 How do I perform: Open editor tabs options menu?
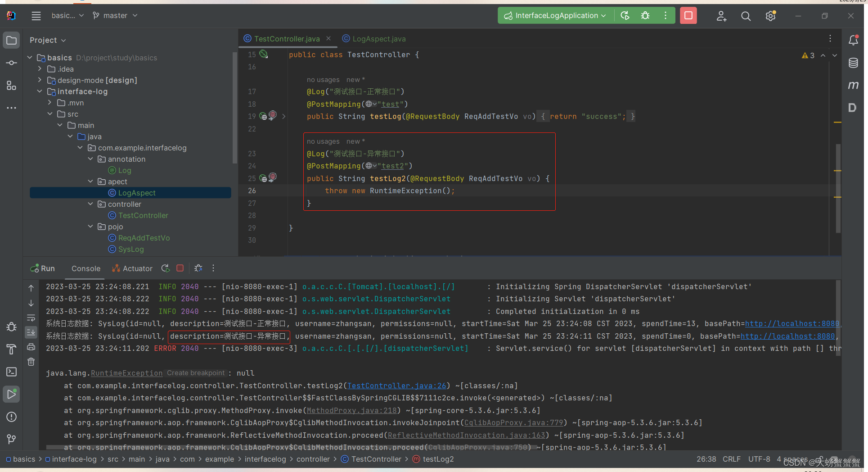tap(830, 39)
